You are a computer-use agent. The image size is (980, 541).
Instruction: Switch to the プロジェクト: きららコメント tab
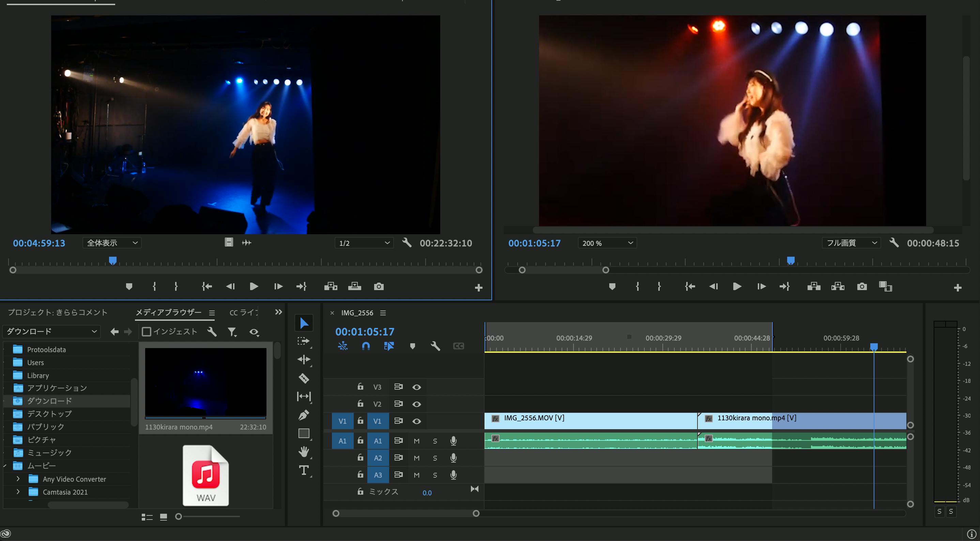[58, 313]
